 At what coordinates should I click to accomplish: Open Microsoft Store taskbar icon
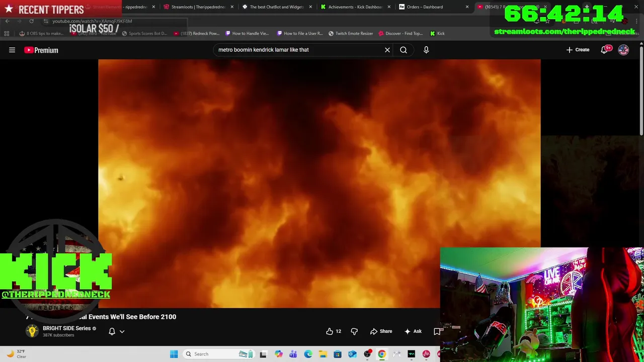(338, 354)
